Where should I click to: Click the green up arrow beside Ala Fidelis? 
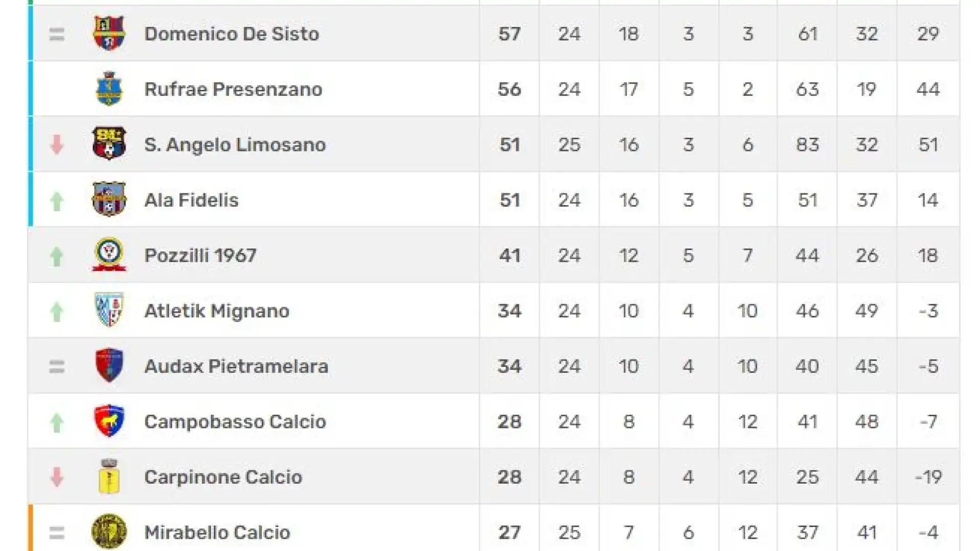pyautogui.click(x=57, y=201)
